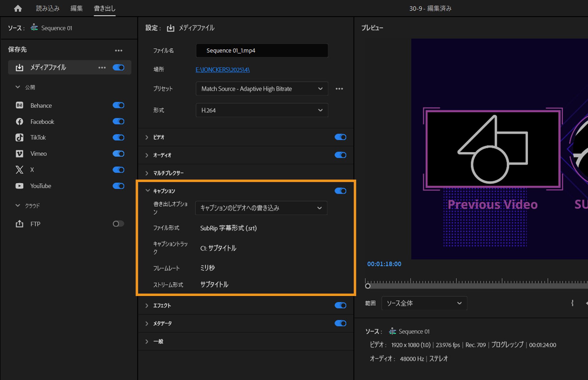Switch to the 読み込み tab

48,8
